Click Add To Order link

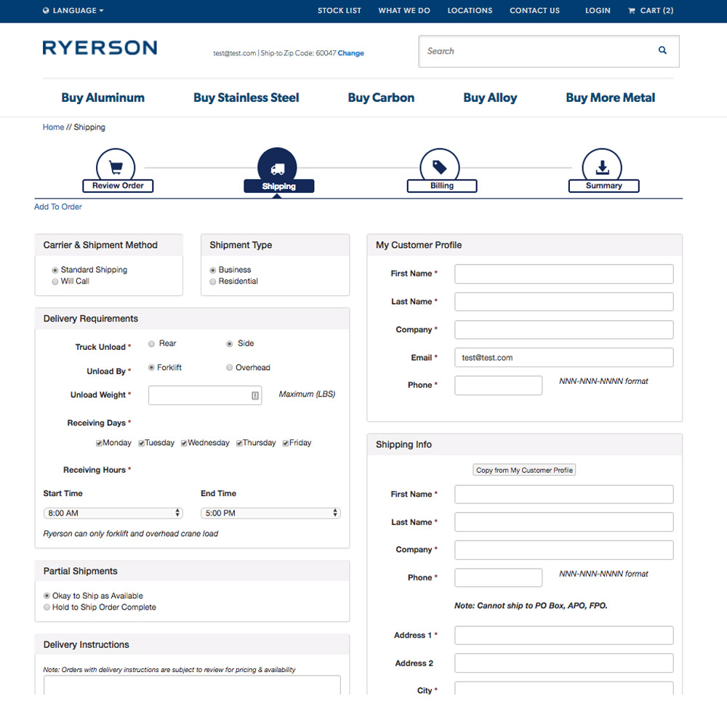58,207
